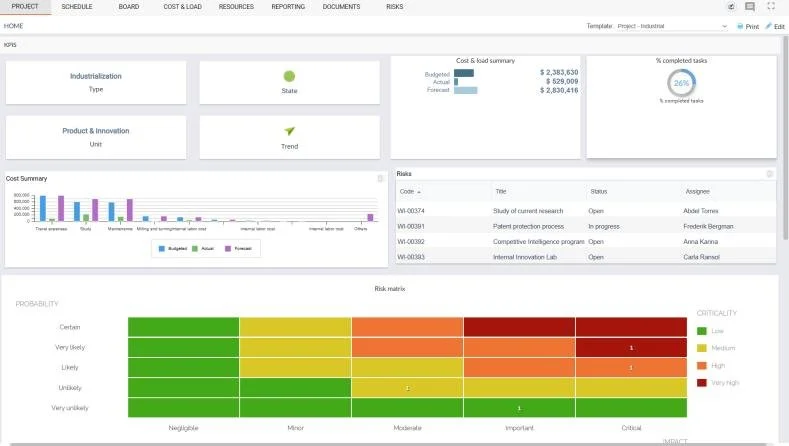Open the comments icon in top bar
The width and height of the screenshot is (789, 446).
click(750, 7)
